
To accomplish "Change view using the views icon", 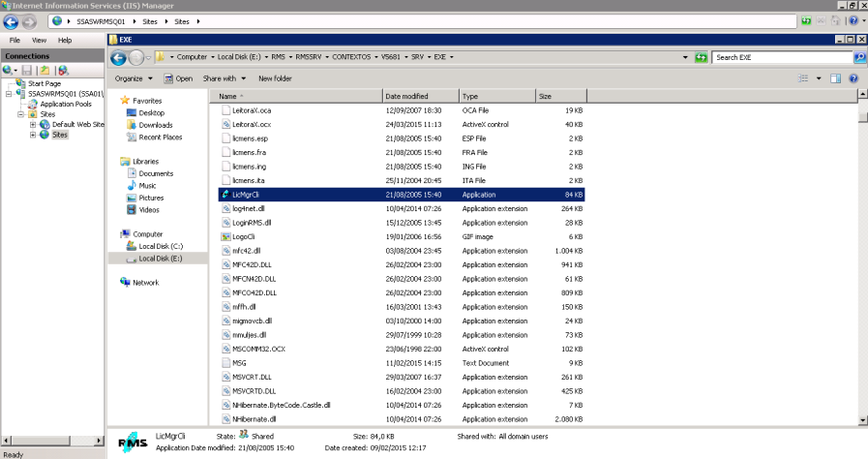I will click(803, 78).
